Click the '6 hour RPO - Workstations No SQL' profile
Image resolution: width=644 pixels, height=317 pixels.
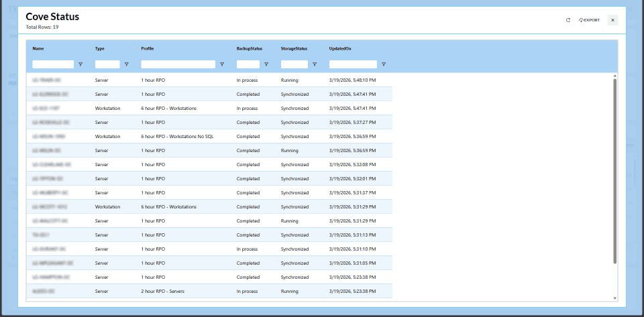point(177,137)
